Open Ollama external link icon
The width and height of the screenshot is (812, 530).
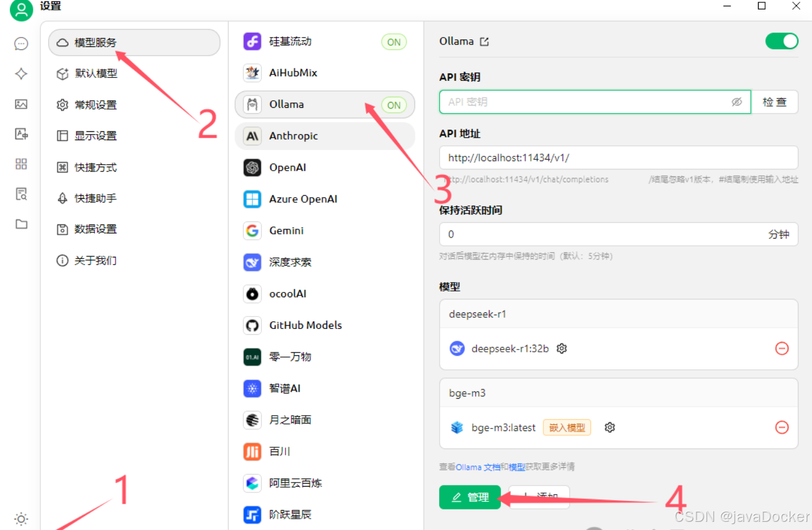coord(484,42)
